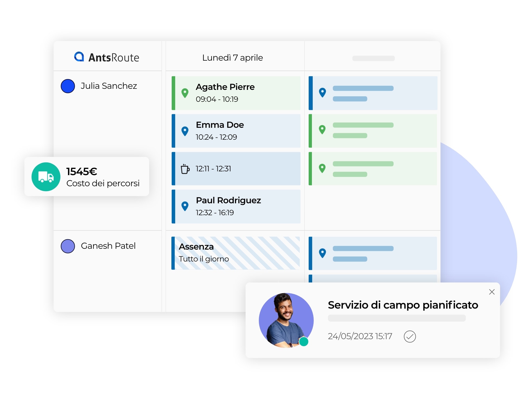The image size is (532, 399).
Task: Click the blue pin on Emma Doe
Action: pos(185,131)
